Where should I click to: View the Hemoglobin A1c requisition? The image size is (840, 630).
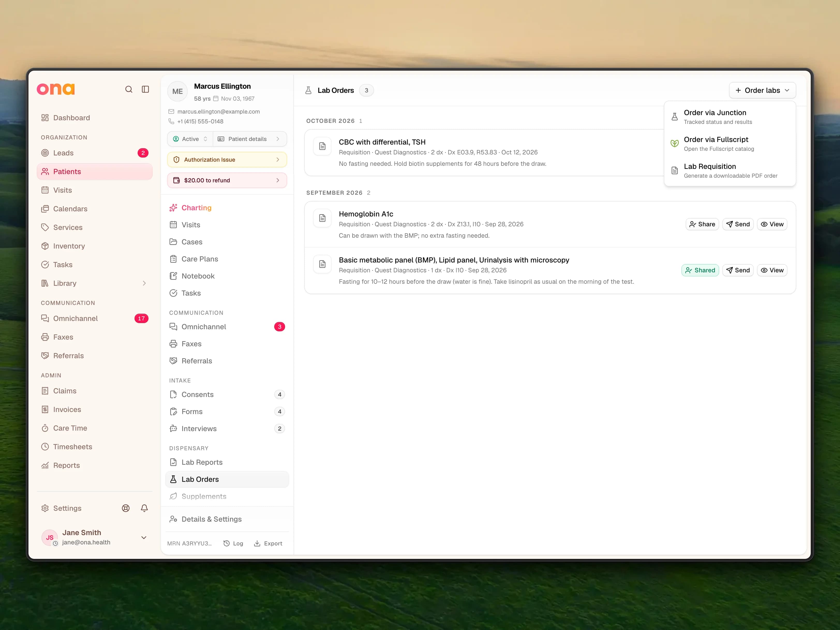point(772,224)
